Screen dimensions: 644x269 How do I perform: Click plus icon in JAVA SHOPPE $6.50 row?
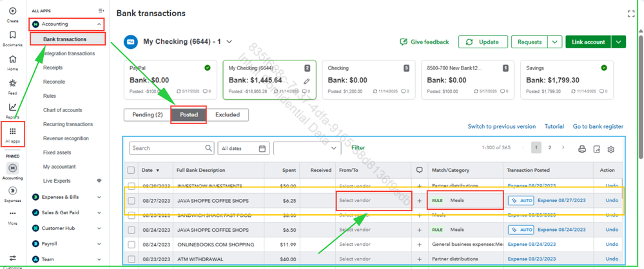tap(419, 230)
